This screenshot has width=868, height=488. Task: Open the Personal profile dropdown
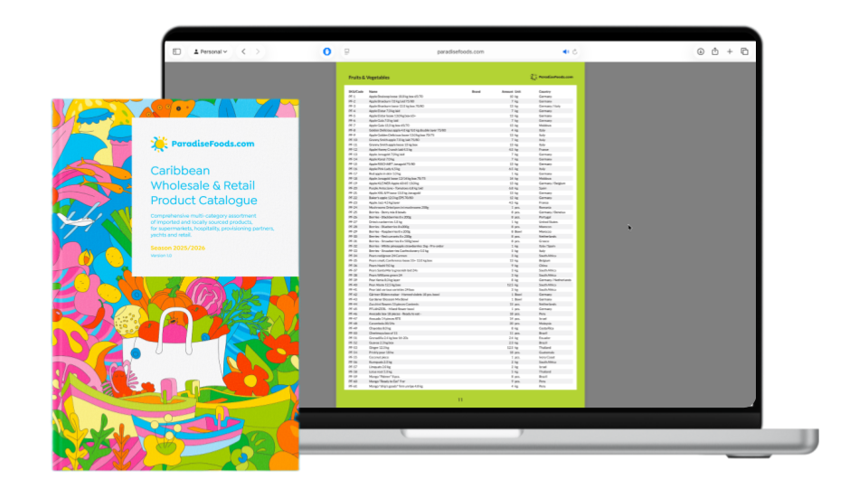211,52
